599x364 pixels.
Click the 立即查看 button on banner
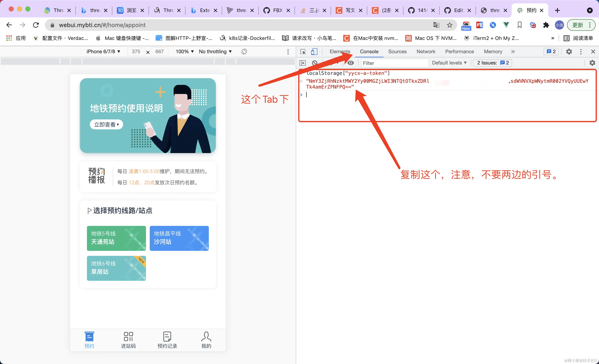pyautogui.click(x=106, y=125)
